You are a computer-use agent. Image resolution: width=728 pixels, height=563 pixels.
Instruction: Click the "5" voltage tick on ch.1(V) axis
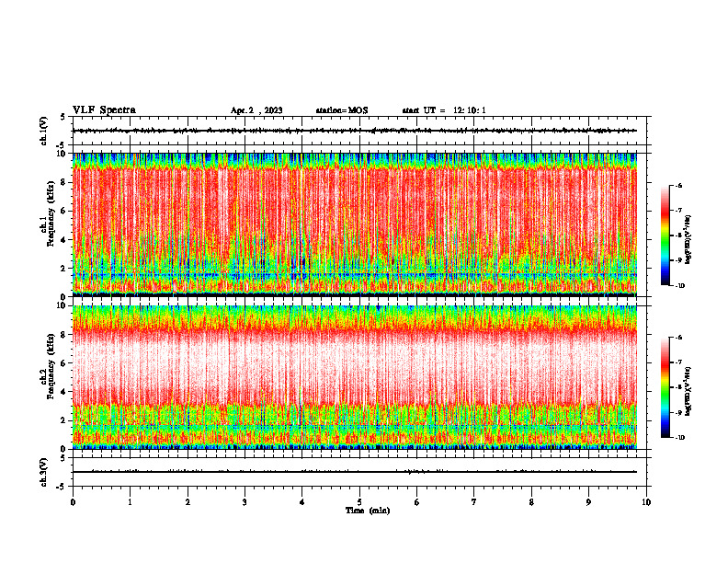pyautogui.click(x=63, y=117)
